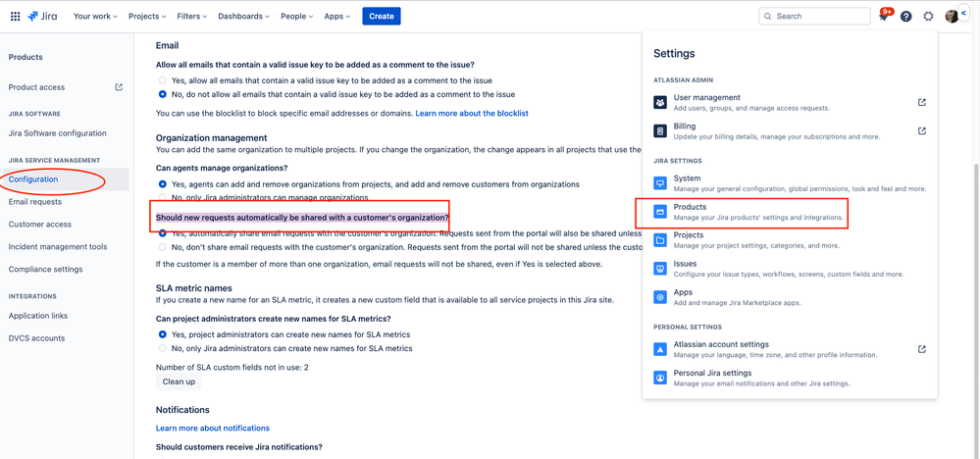The width and height of the screenshot is (980, 459).
Task: Click the Projects folder icon
Action: click(x=660, y=240)
